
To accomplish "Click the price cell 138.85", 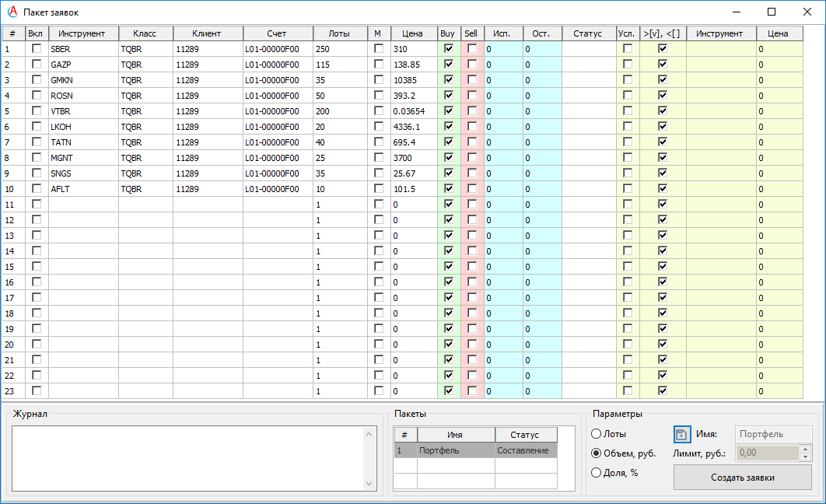I will pos(414,65).
